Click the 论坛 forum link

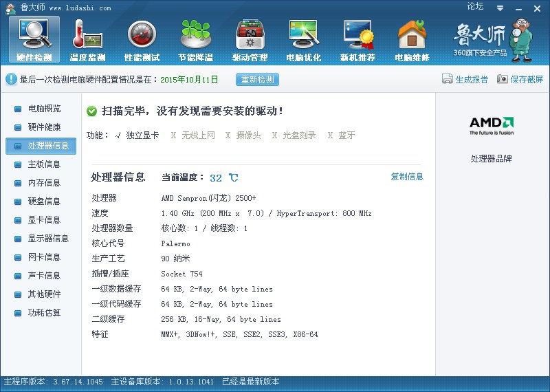coord(475,6)
